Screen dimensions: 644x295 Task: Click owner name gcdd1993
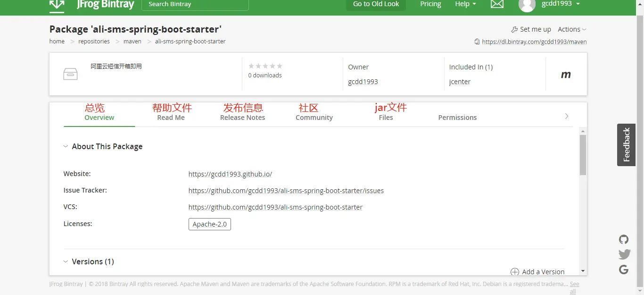pos(363,82)
